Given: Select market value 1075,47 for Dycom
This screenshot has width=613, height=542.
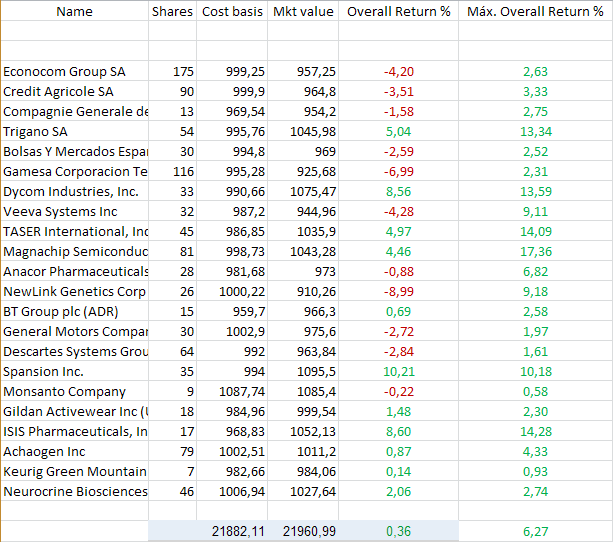Looking at the screenshot, I should (x=303, y=191).
